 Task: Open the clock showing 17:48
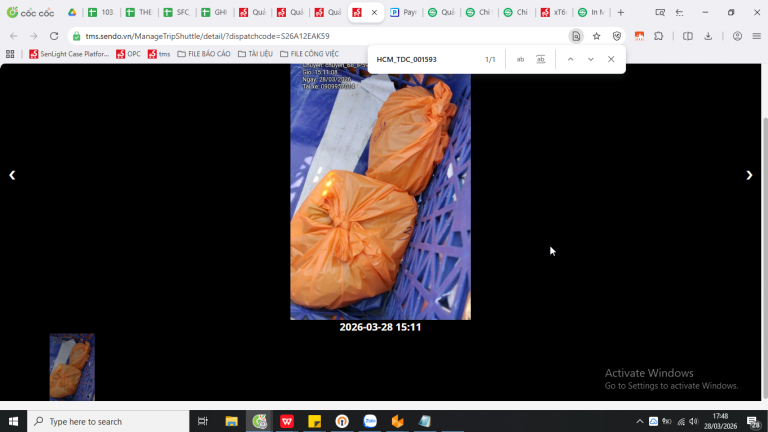(x=720, y=421)
